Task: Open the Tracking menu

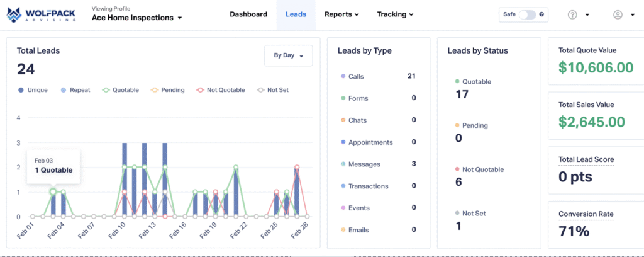Action: tap(395, 14)
